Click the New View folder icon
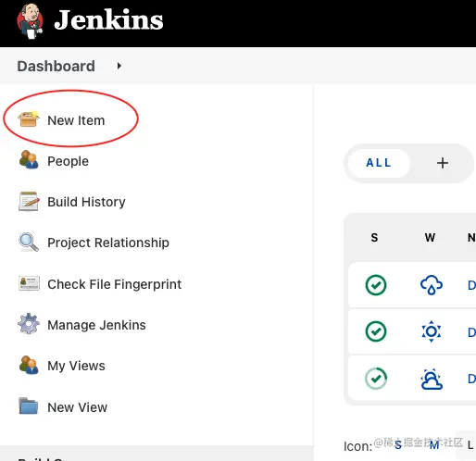Viewport: 476px width, 461px height. point(29,405)
